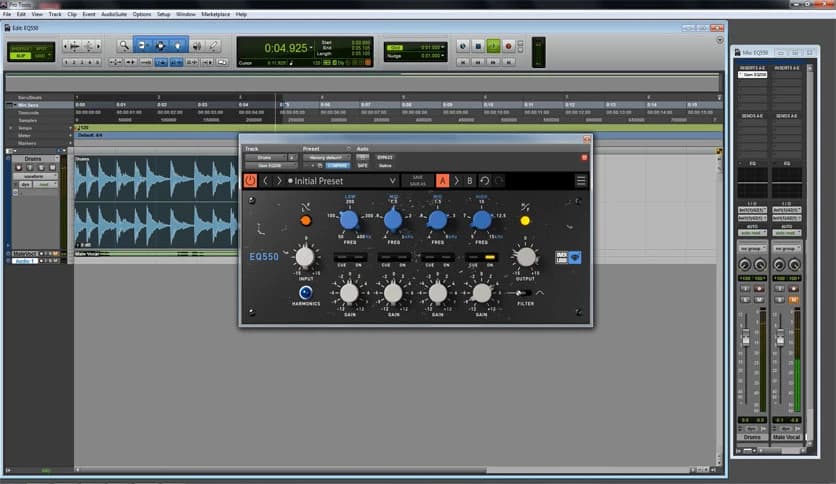Copy A to B with arrow
The height and width of the screenshot is (484, 836).
pos(456,181)
